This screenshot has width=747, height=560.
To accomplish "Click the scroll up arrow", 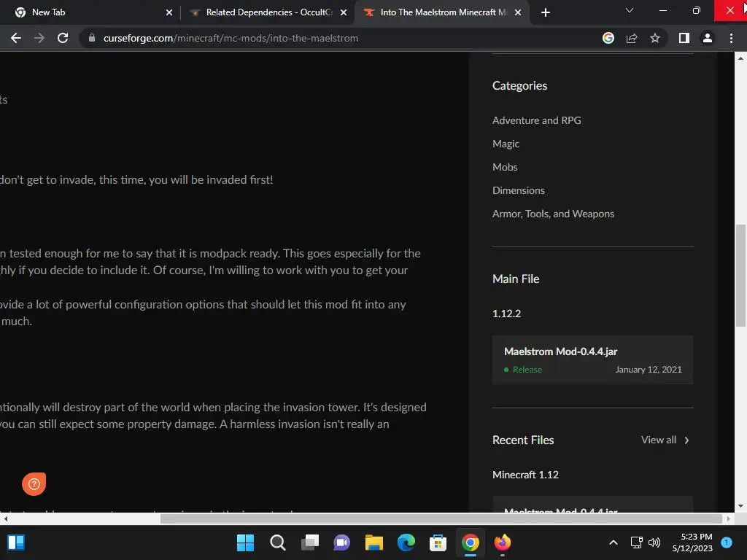I will tap(740, 58).
